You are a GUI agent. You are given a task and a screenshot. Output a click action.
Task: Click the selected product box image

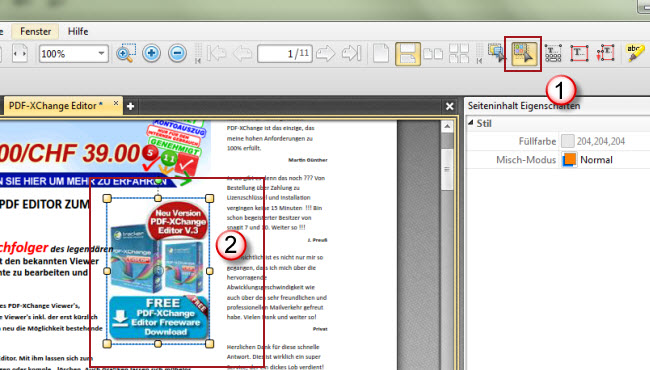coord(158,271)
